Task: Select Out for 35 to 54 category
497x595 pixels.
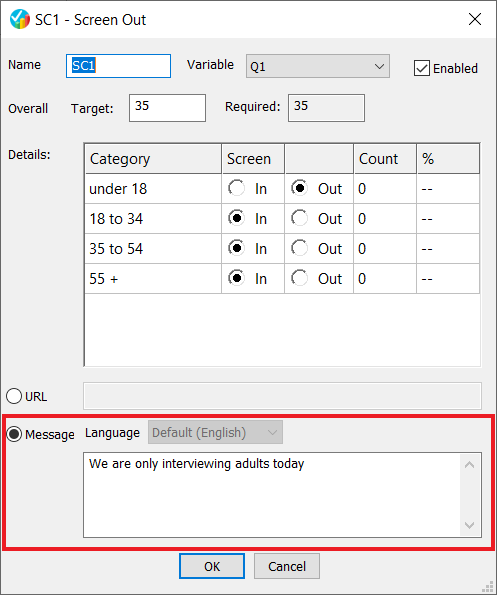Action: click(x=300, y=248)
